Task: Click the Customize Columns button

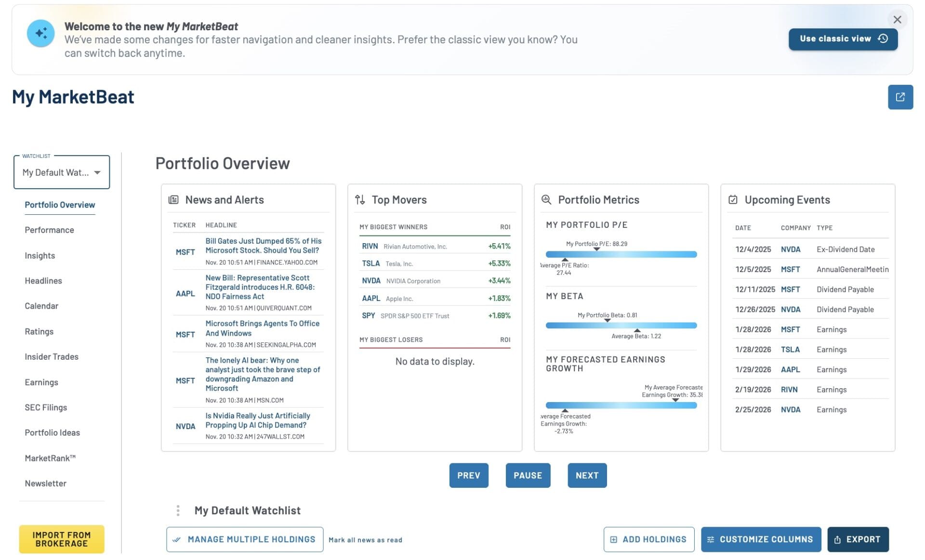Action: click(x=761, y=539)
